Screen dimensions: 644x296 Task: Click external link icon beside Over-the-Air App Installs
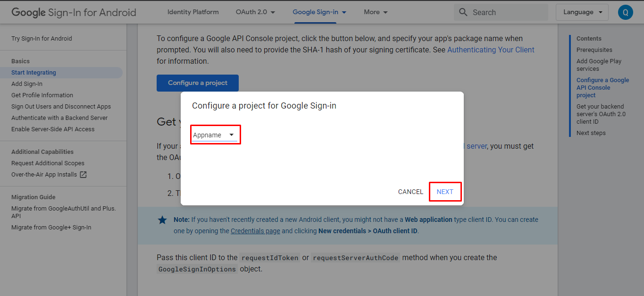tap(83, 175)
